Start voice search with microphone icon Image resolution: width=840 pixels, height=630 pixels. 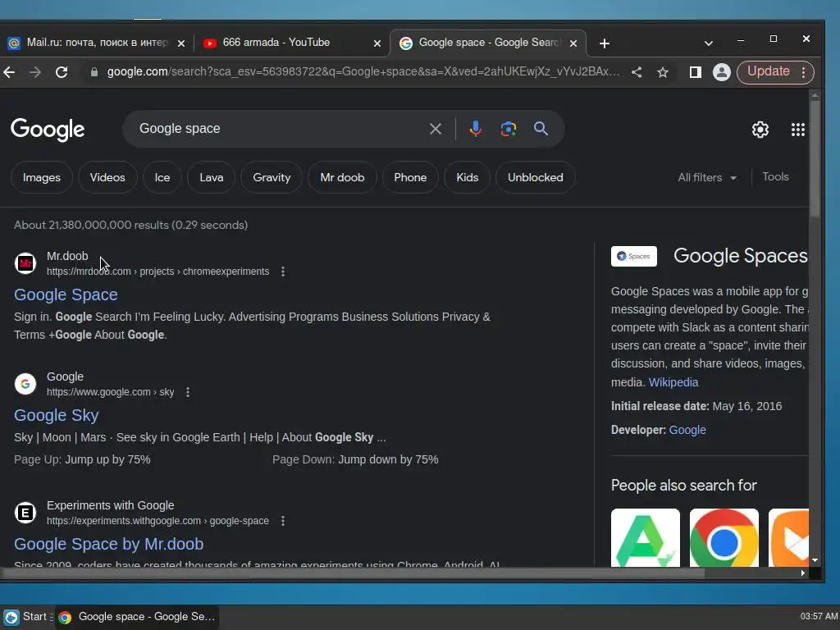[475, 129]
